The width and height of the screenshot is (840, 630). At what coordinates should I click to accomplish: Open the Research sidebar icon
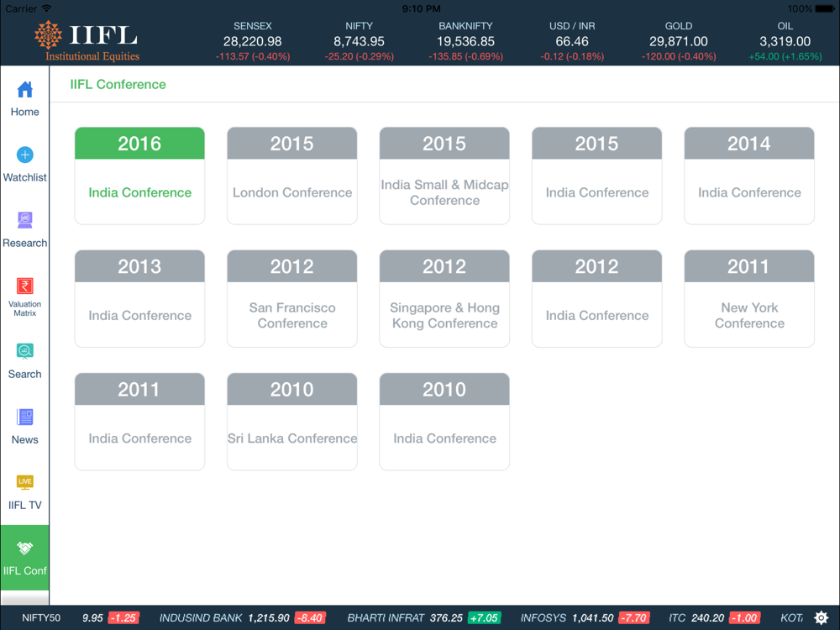[x=24, y=220]
